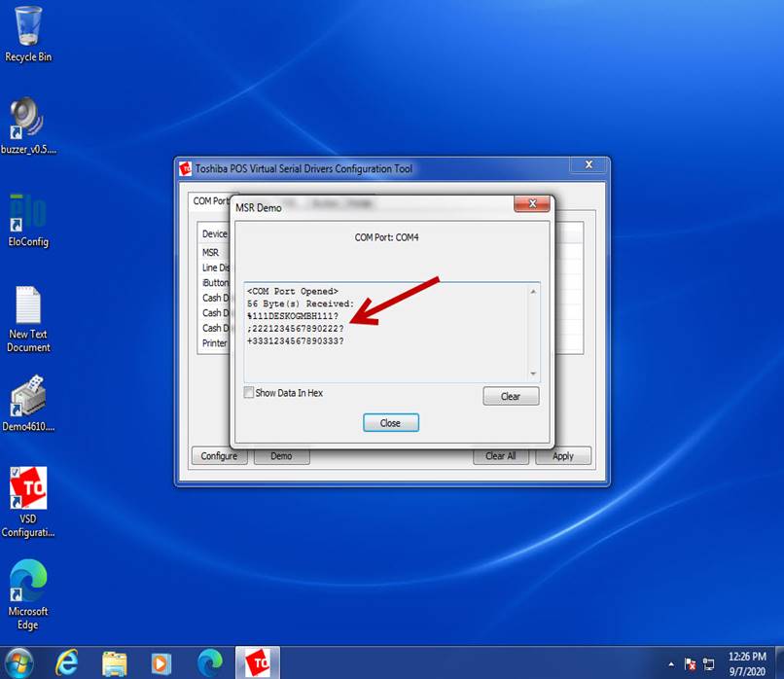Select the EloConfig desktop shortcut
Viewport: 784px width, 679px height.
(x=28, y=216)
